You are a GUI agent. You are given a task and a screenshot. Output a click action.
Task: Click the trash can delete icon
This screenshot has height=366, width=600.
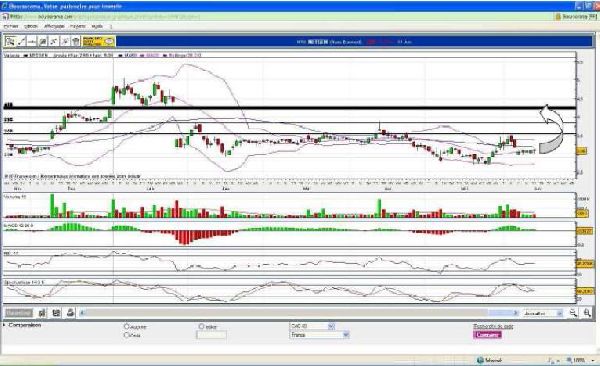click(x=76, y=41)
